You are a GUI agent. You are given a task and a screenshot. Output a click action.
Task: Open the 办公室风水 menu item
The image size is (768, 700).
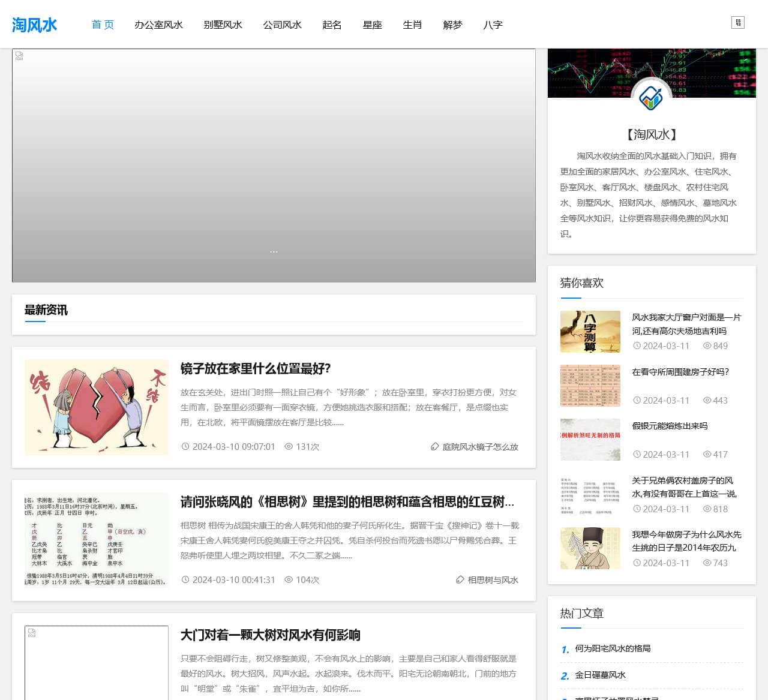[x=158, y=25]
